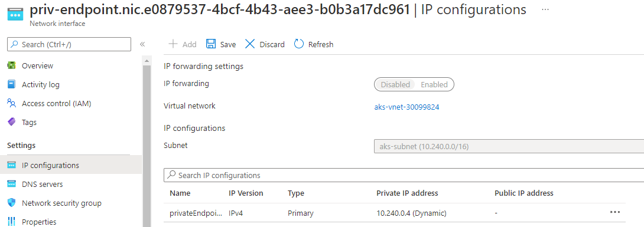Click the Save disk icon
This screenshot has width=644, height=227.
click(x=211, y=44)
